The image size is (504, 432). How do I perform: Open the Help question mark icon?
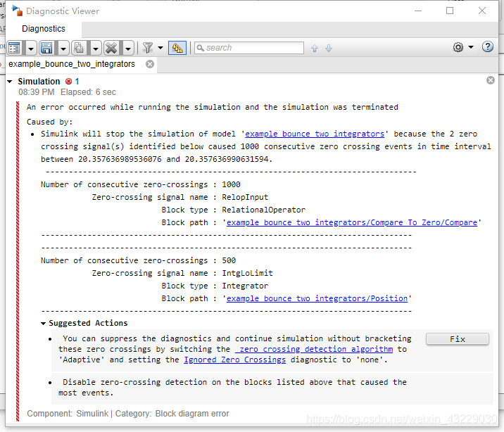(488, 47)
